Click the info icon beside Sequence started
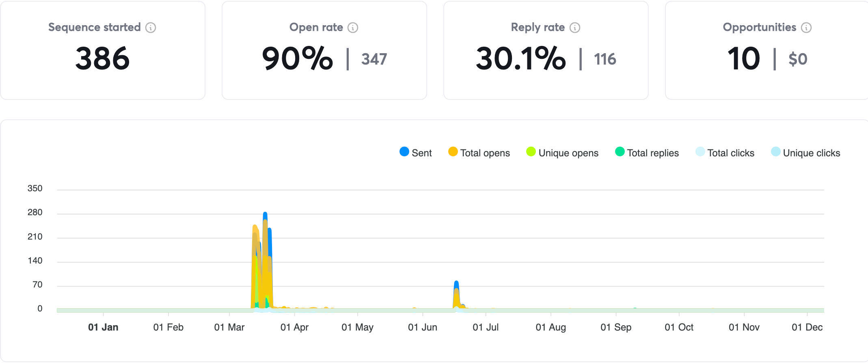This screenshot has height=363, width=868. 151,28
